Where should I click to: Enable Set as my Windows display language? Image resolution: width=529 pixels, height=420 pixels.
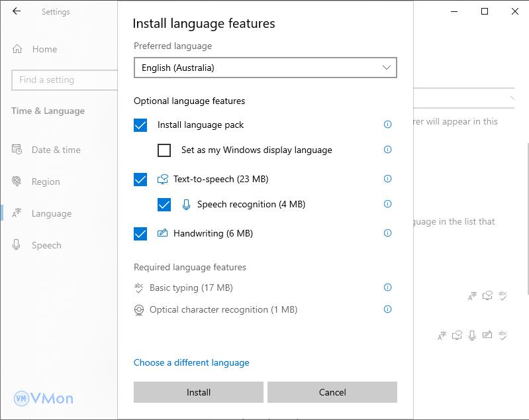pyautogui.click(x=164, y=150)
